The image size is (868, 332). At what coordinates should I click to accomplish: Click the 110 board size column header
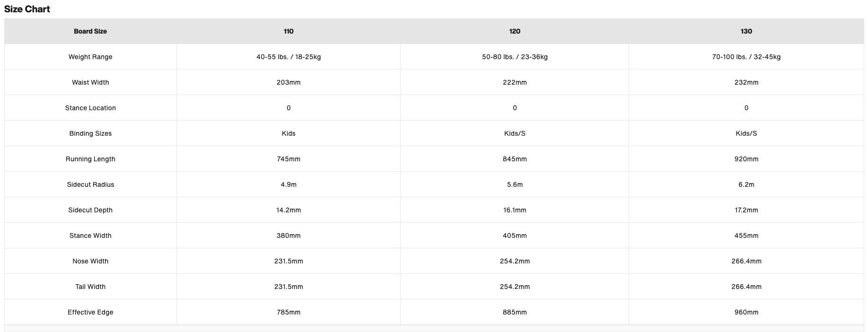coord(288,31)
